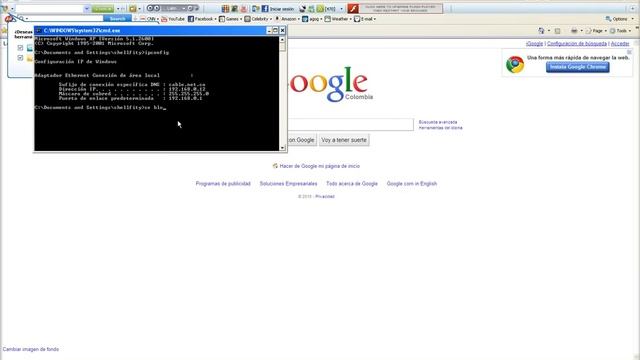The height and width of the screenshot is (360, 640).
Task: Click the up arrow of cmd scrollbar
Action: 282,40
